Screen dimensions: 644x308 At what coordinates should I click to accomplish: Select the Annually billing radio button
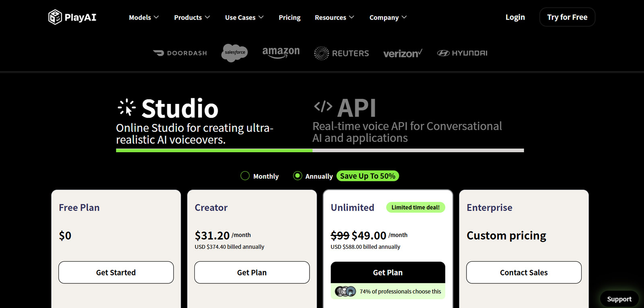click(x=297, y=176)
